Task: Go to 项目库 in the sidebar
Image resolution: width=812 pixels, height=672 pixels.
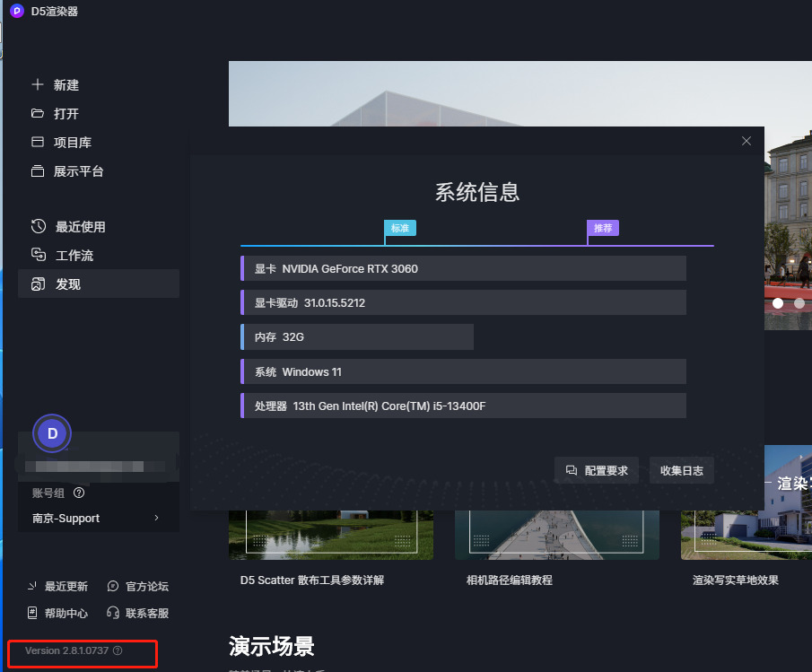Action: tap(73, 143)
